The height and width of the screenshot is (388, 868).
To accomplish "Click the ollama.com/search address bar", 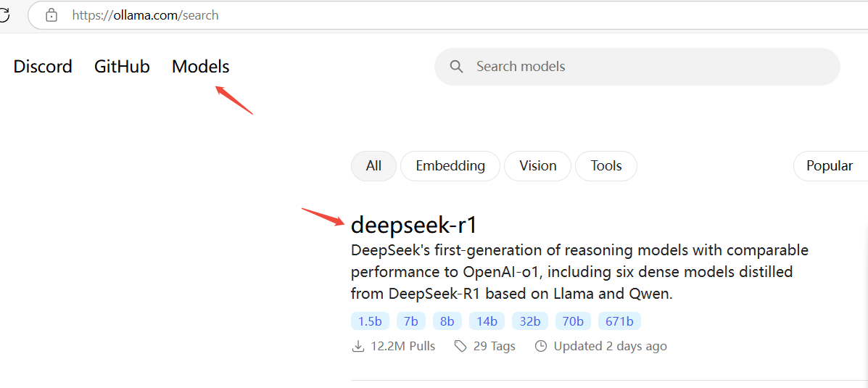I will 447,15.
